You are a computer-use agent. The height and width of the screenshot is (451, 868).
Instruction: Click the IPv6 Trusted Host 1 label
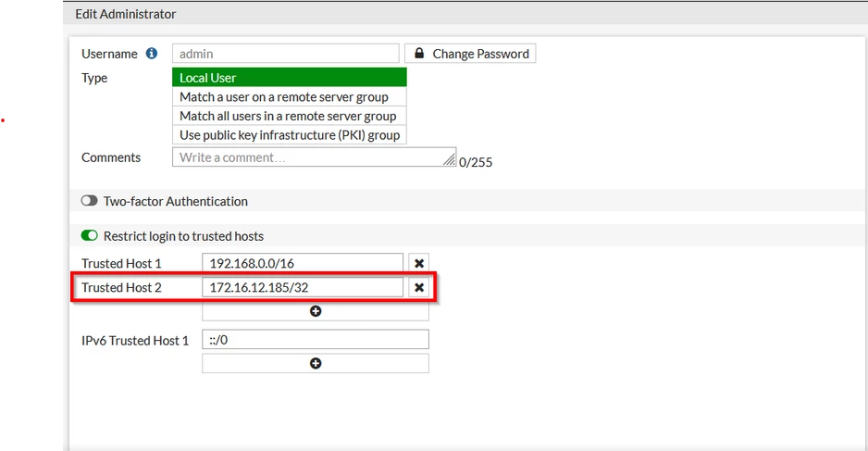tap(135, 340)
